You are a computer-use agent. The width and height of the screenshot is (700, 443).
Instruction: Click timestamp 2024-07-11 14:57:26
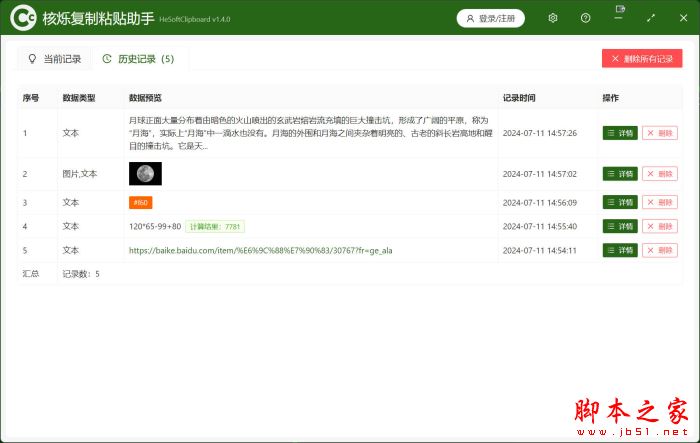click(540, 133)
